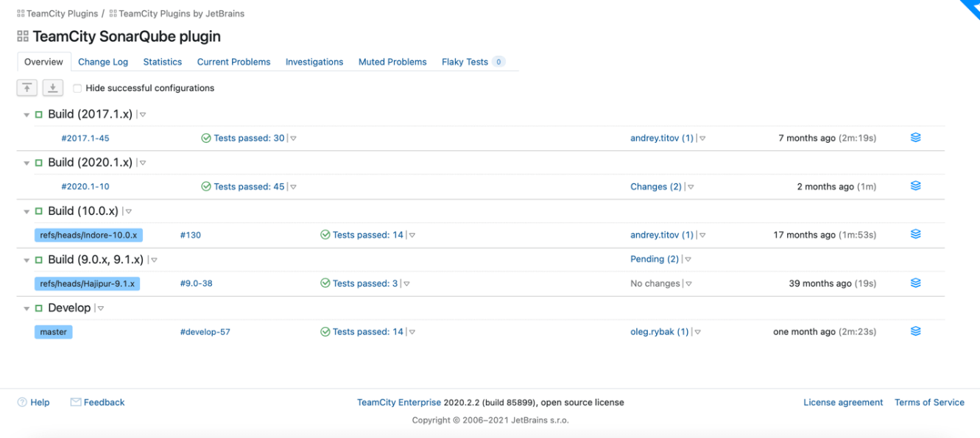Select the Overview tab
The image size is (980, 438).
pos(43,62)
